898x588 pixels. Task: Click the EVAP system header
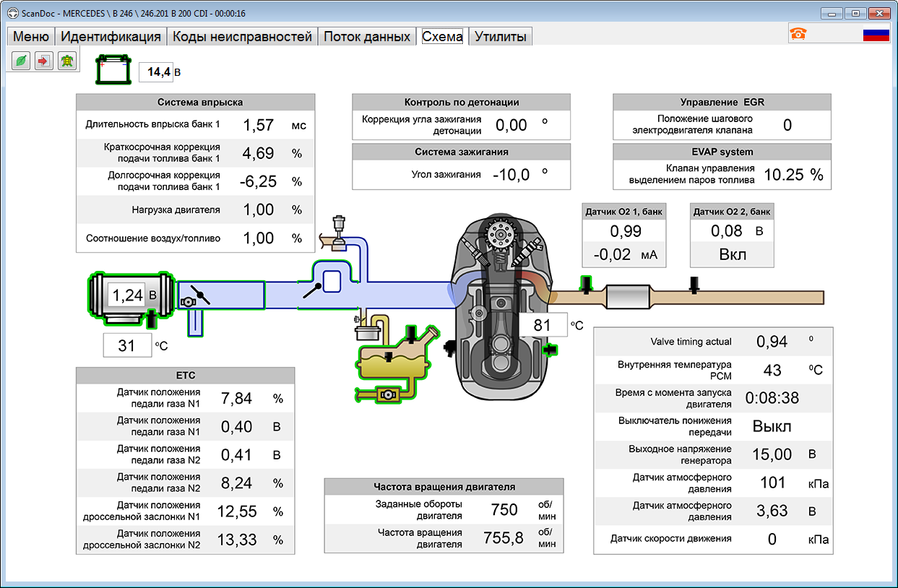tap(722, 152)
